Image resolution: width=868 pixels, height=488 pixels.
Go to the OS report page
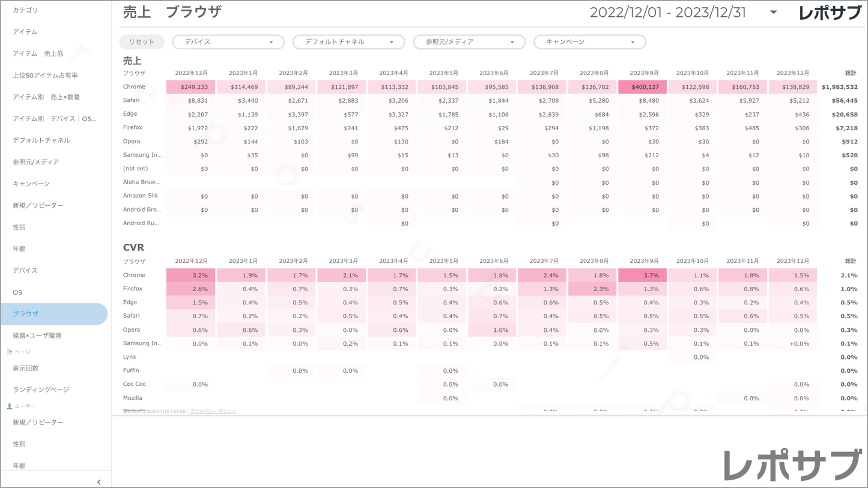tap(17, 292)
